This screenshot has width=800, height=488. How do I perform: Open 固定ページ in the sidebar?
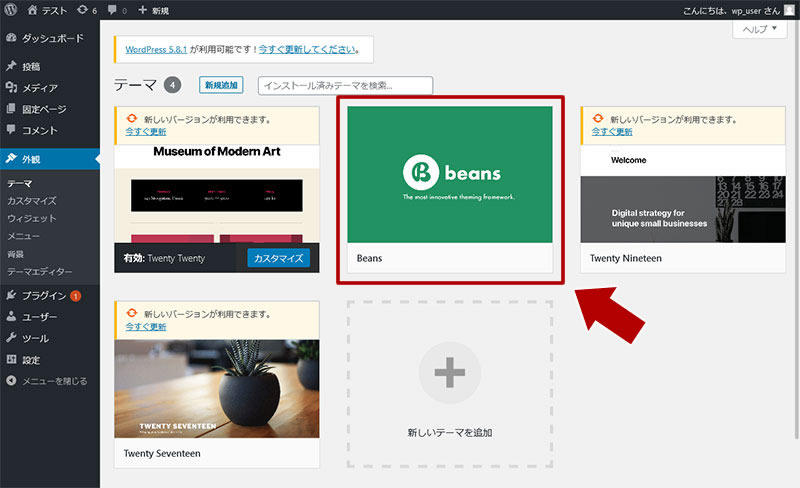pos(50,109)
